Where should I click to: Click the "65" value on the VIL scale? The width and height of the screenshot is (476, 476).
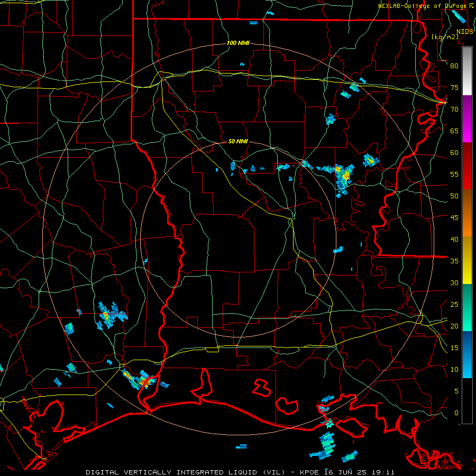tap(454, 131)
